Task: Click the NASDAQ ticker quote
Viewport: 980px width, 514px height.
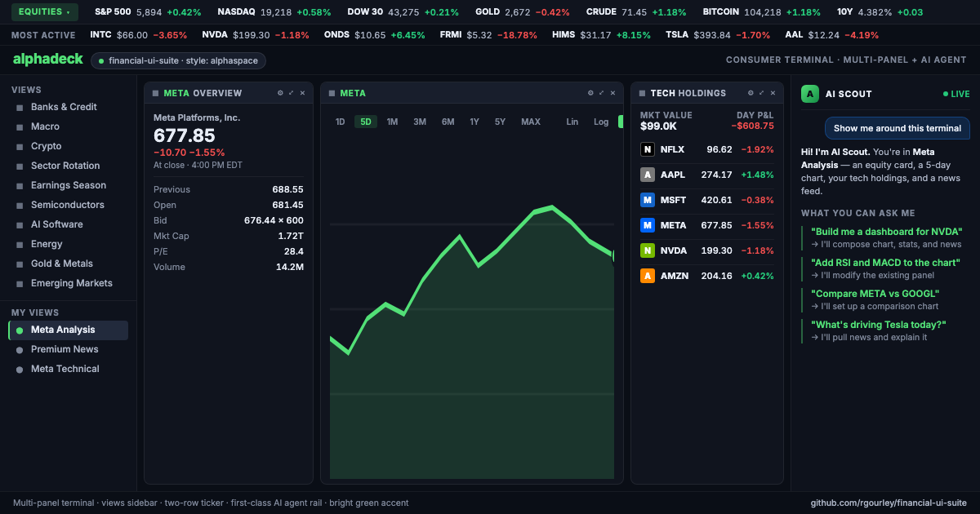Action: 274,12
